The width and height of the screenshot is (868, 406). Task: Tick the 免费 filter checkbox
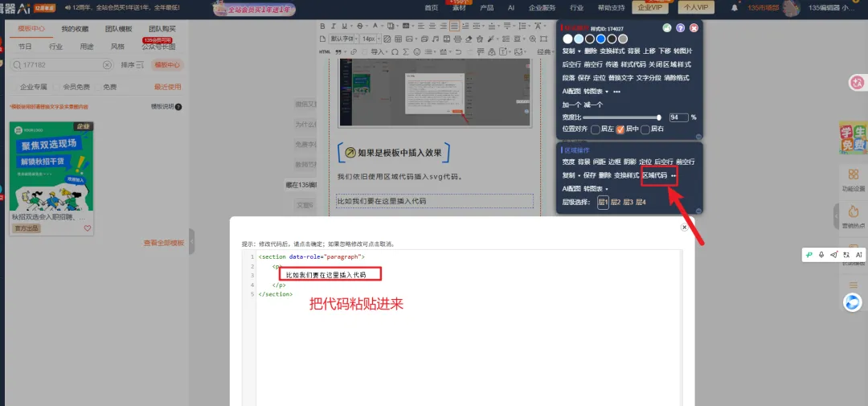point(97,87)
